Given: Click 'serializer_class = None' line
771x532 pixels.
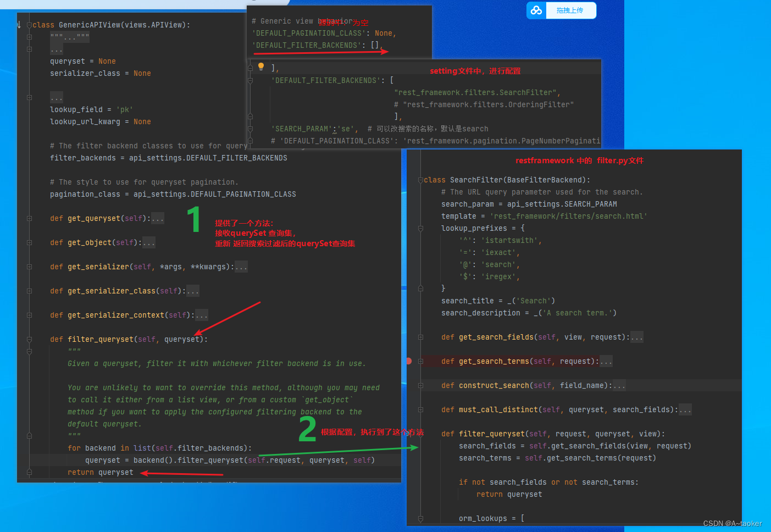Looking at the screenshot, I should [101, 73].
